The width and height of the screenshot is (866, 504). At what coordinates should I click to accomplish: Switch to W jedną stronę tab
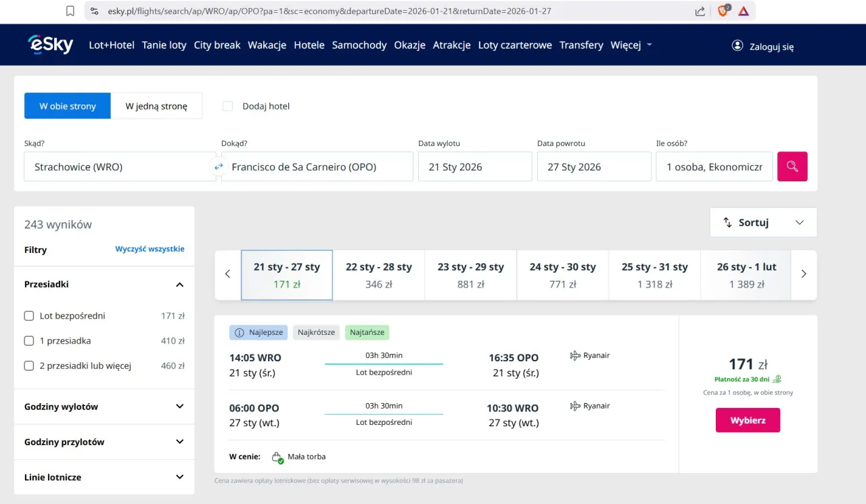pyautogui.click(x=156, y=106)
